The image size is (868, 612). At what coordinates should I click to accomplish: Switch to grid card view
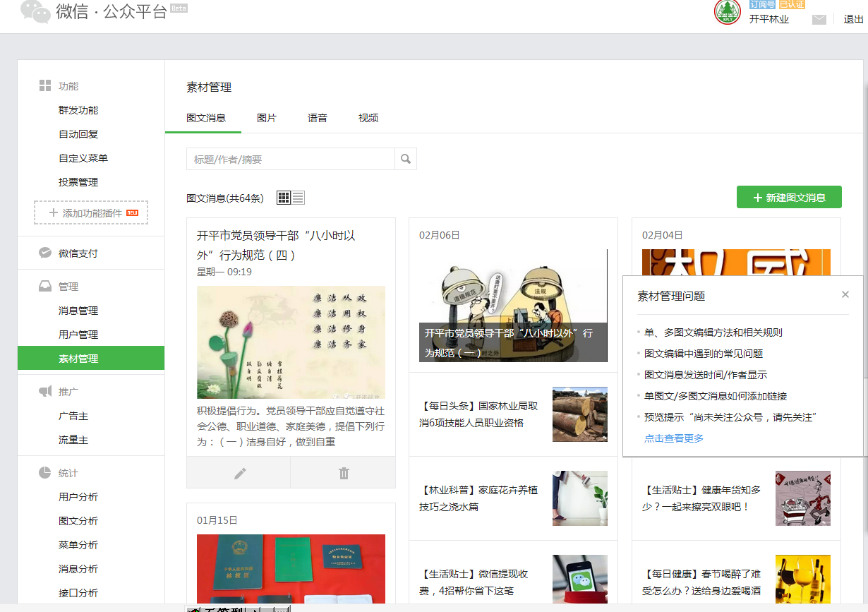coord(284,198)
